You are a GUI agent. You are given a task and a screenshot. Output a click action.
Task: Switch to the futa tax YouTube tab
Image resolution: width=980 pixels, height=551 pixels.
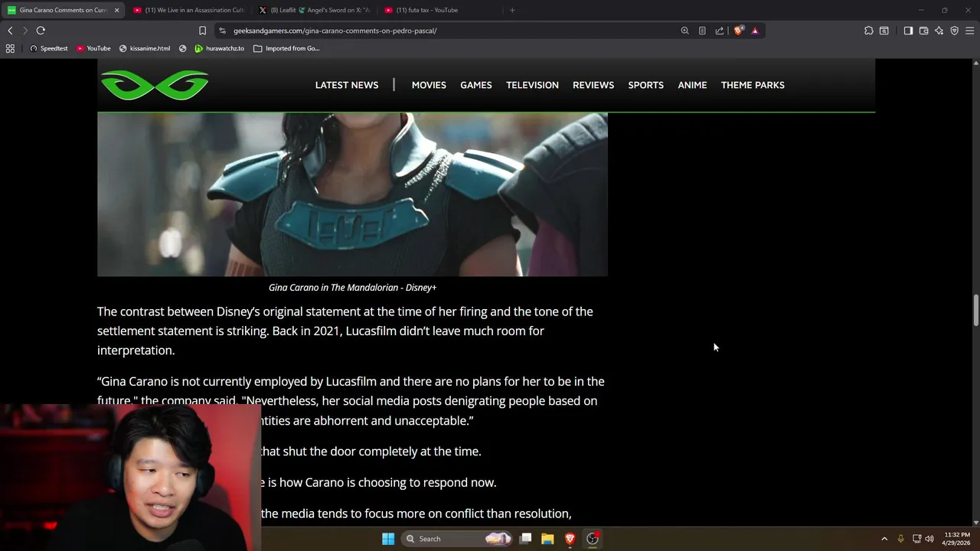[439, 10]
